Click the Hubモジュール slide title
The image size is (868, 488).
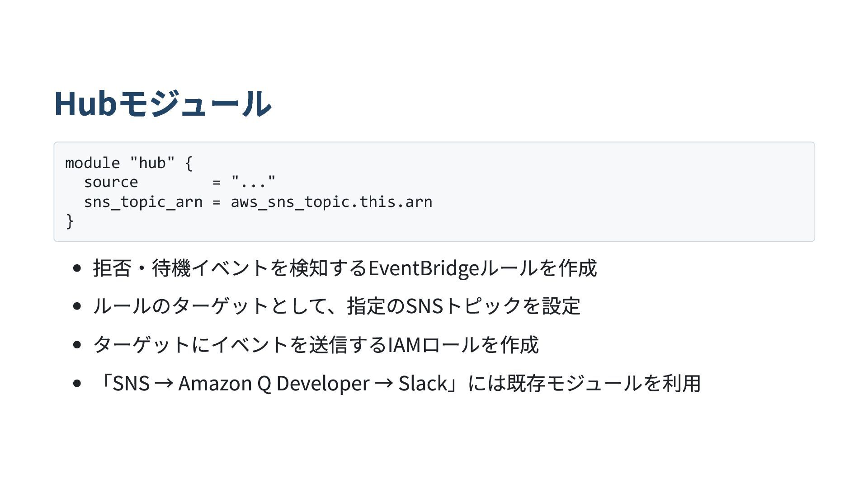click(163, 103)
